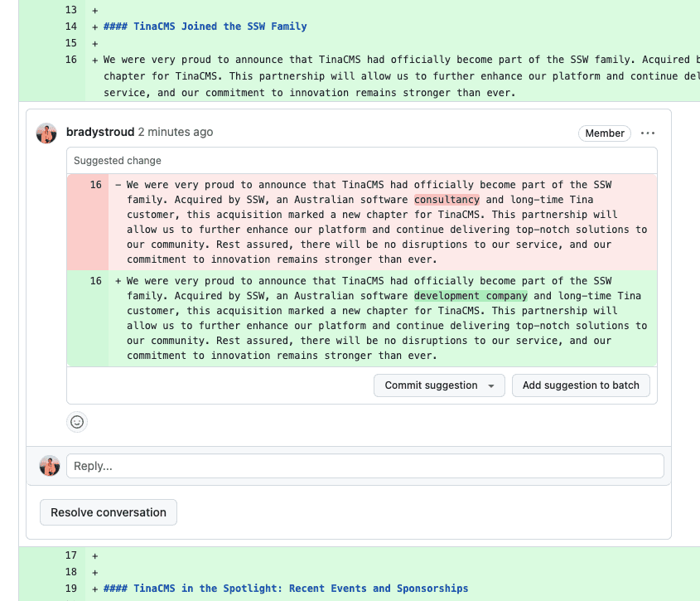
Task: Open the bradystroud username profile link
Action: point(99,132)
